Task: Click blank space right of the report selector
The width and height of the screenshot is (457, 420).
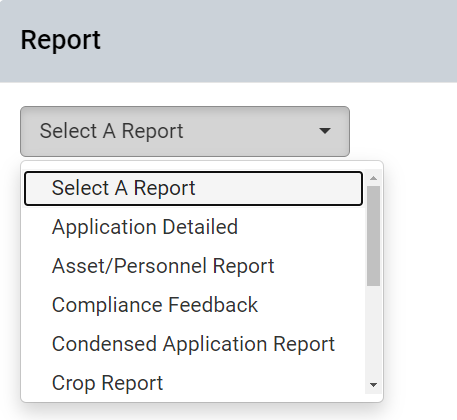Action: (x=403, y=131)
